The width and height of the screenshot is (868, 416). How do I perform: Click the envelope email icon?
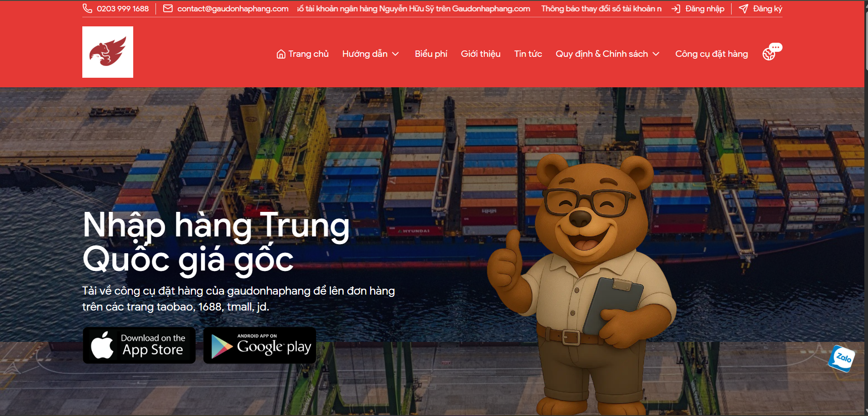point(168,9)
